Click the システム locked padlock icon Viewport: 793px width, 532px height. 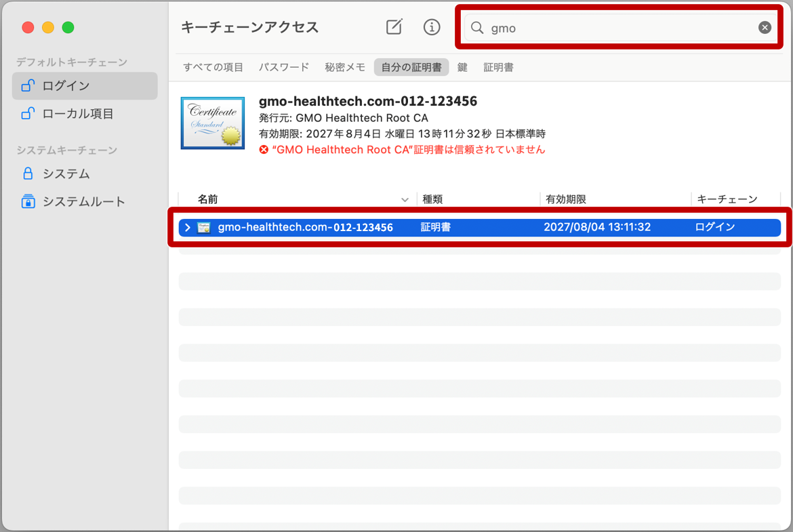coord(28,173)
